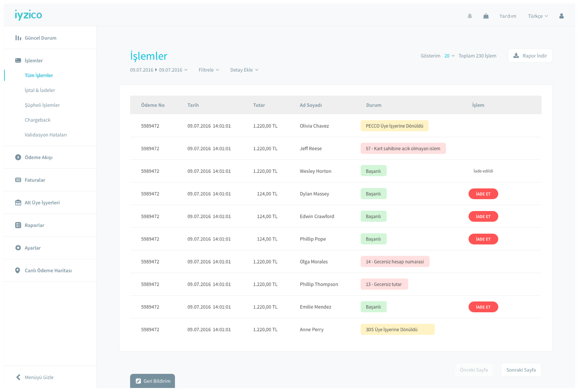The height and width of the screenshot is (392, 579).
Task: Click the Durum column header
Action: (x=374, y=105)
